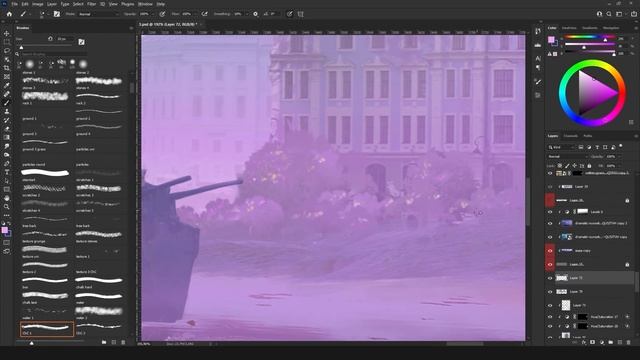
Task: Select the Clone Stamp tool
Action: (7, 111)
